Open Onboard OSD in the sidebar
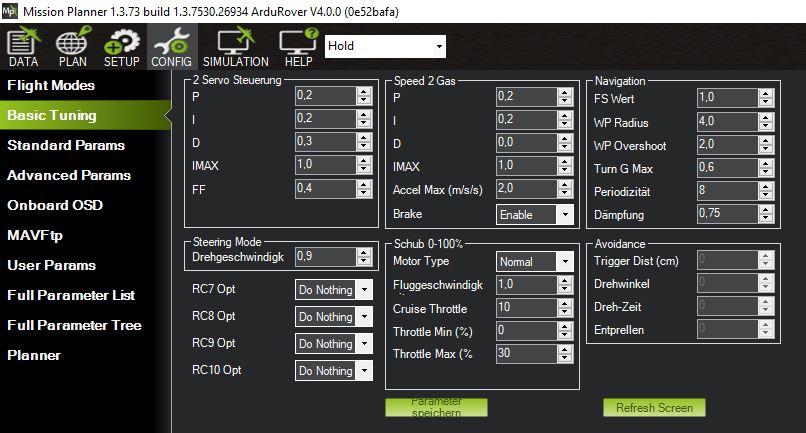 [x=85, y=205]
